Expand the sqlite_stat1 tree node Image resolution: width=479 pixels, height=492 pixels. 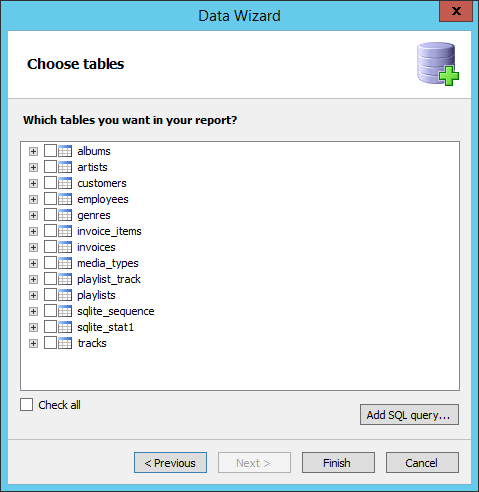pos(33,327)
